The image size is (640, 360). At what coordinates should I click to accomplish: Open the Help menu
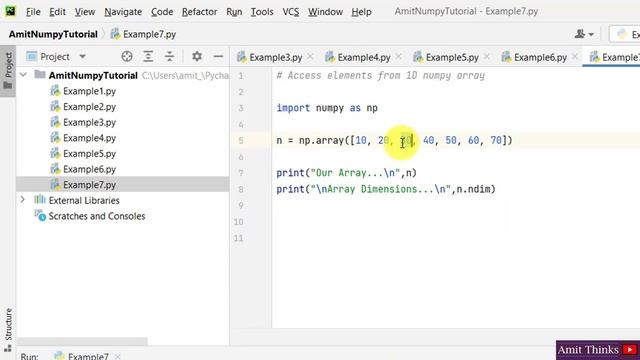361,12
